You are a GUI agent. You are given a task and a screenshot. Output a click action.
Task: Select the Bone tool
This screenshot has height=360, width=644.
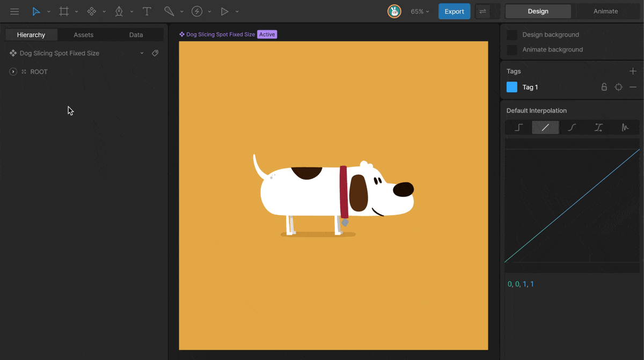point(169,11)
